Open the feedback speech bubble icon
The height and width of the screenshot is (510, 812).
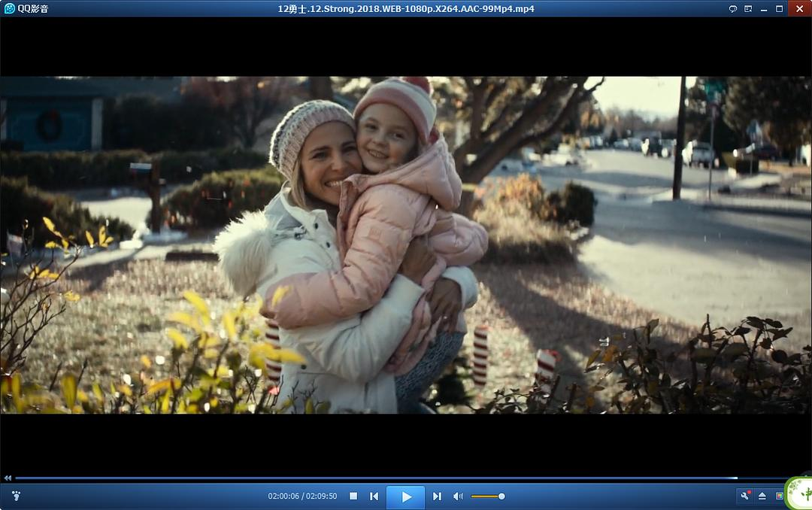click(x=733, y=8)
